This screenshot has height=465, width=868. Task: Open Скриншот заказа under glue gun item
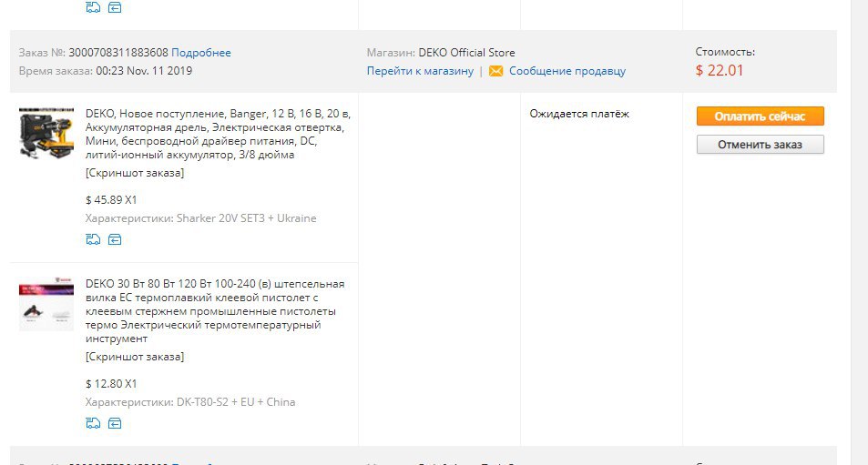[x=135, y=358]
